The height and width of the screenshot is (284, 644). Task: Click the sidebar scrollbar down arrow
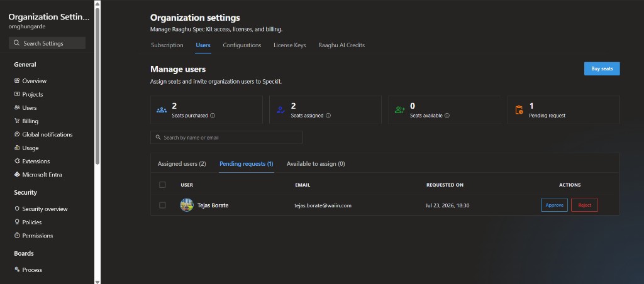97,281
